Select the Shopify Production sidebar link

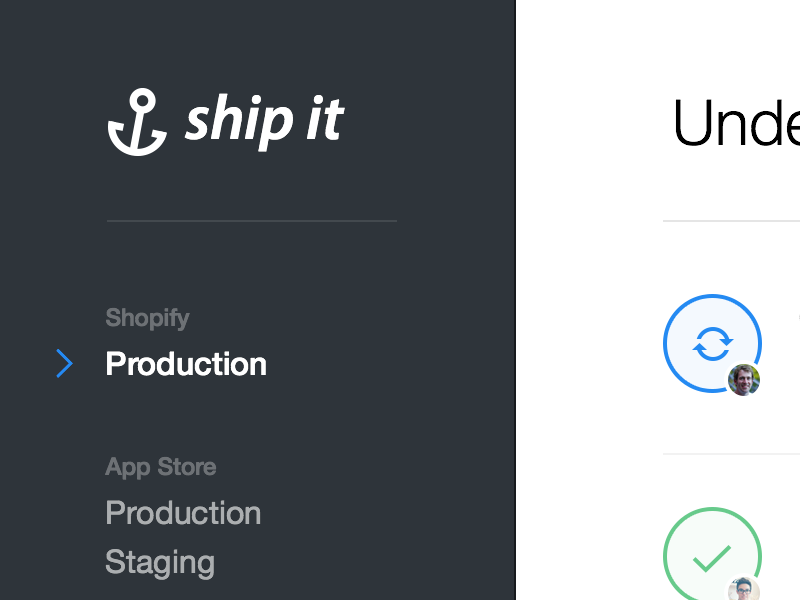(186, 363)
